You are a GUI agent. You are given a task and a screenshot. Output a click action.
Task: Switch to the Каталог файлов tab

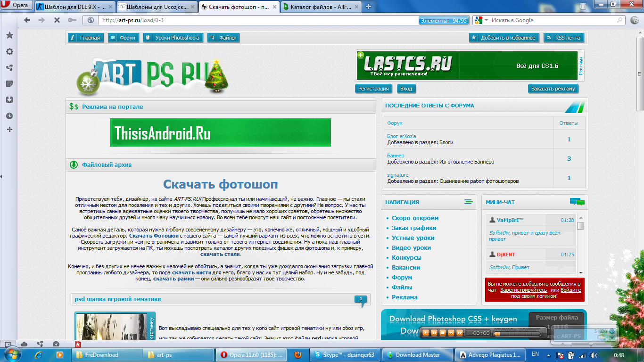(x=322, y=7)
